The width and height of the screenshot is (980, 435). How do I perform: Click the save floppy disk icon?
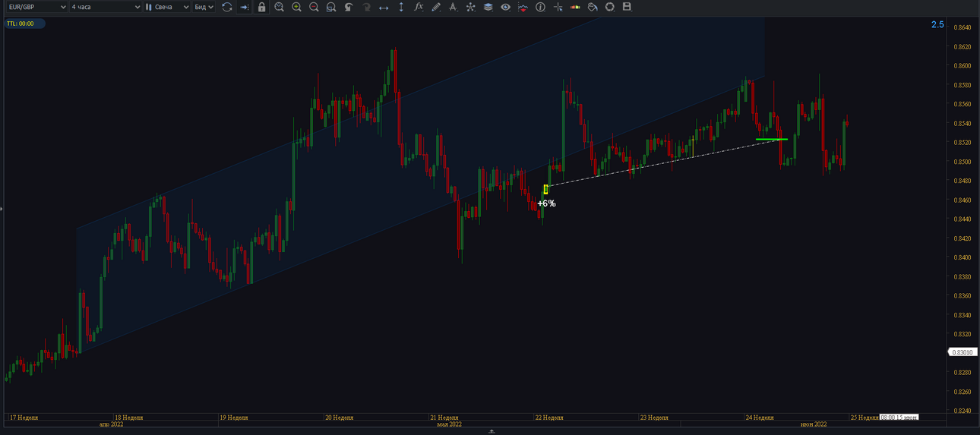[x=627, y=7]
